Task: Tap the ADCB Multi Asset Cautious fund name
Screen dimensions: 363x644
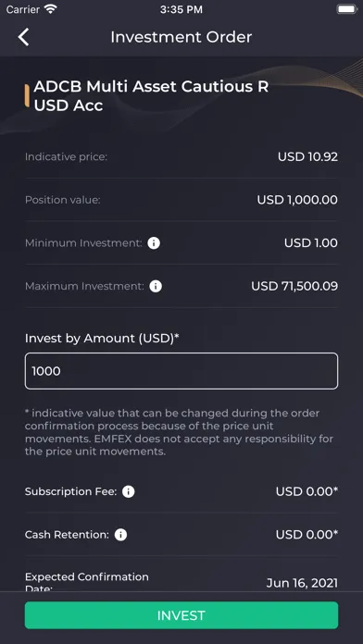Action: tap(151, 95)
